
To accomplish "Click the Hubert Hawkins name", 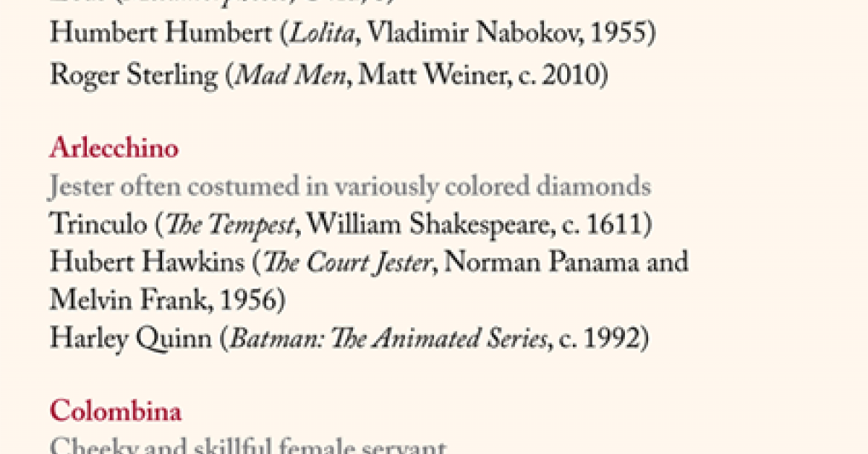I will click(147, 261).
